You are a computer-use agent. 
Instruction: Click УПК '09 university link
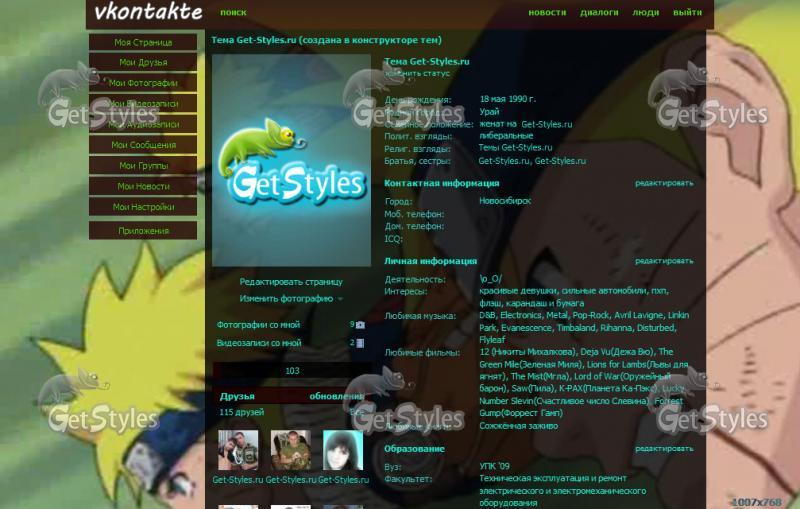point(494,466)
